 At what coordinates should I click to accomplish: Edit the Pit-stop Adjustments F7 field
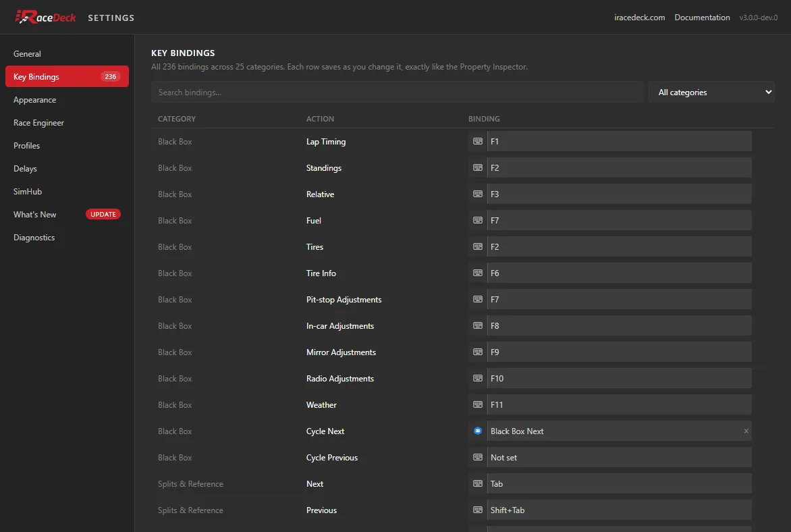(619, 299)
